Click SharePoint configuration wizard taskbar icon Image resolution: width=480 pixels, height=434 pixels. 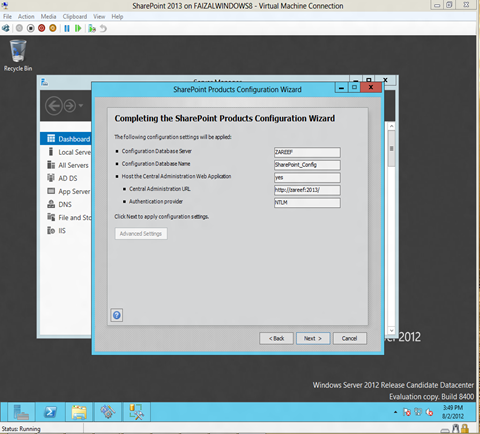click(108, 412)
